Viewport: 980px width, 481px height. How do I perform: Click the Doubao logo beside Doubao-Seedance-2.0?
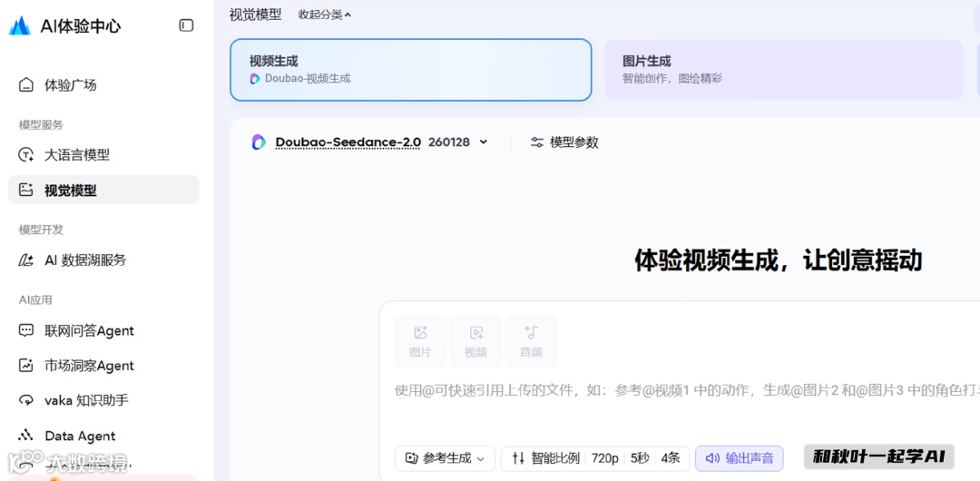(x=259, y=142)
